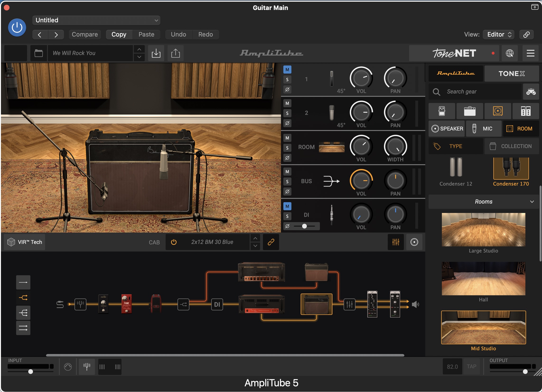Click the DI block in signal chain

[x=217, y=304]
